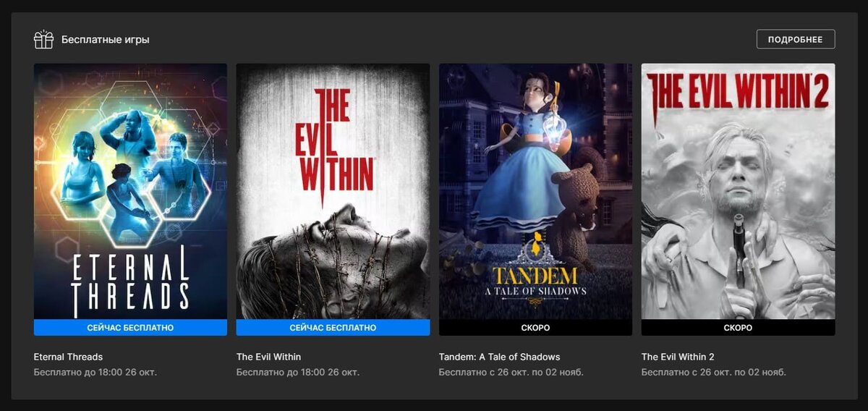Select The Evil Within title text
The image size is (868, 411).
coord(268,357)
